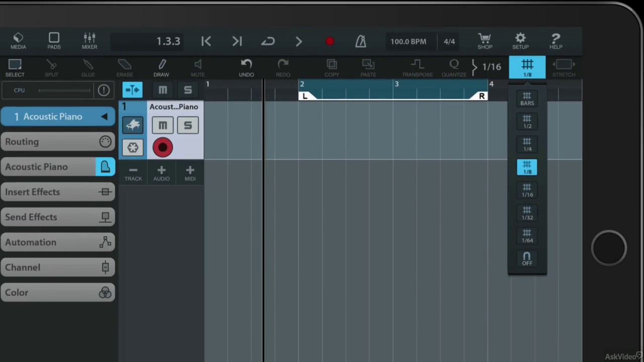
Task: Change the 4/4 time signature
Action: pyautogui.click(x=449, y=41)
